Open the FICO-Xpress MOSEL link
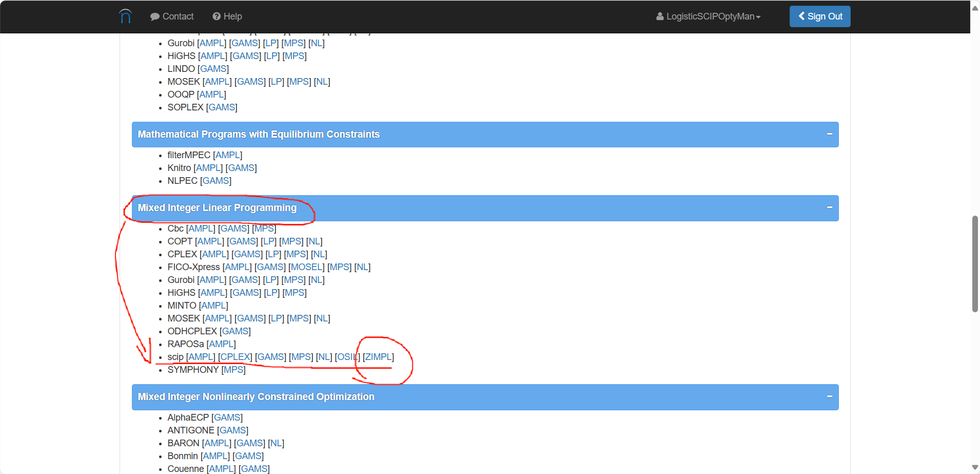 pyautogui.click(x=306, y=267)
